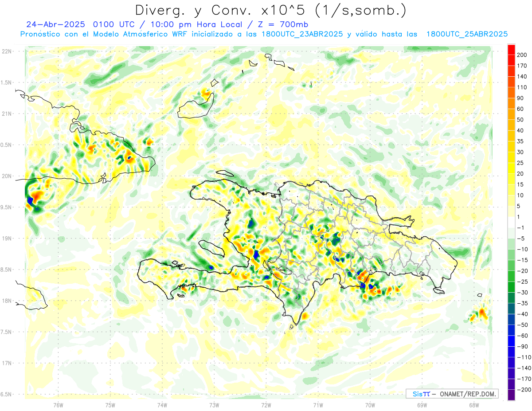Click the '140' color scale value
The height and width of the screenshot is (411, 532).
522,77
